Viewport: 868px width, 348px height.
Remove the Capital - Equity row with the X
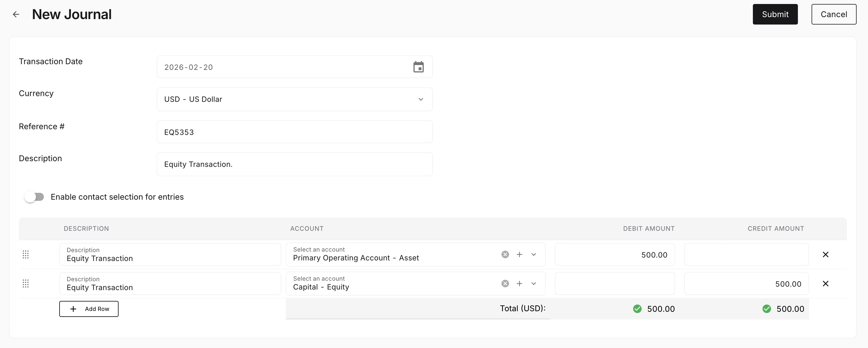pos(826,284)
